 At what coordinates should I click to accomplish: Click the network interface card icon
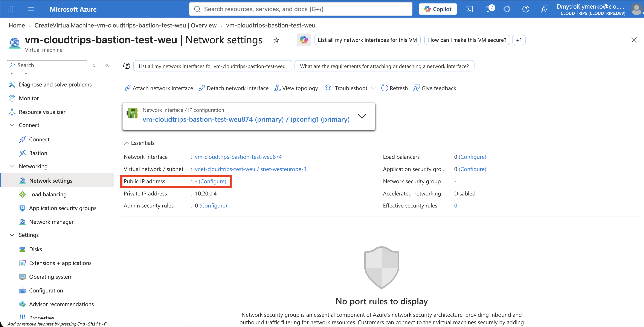(132, 113)
